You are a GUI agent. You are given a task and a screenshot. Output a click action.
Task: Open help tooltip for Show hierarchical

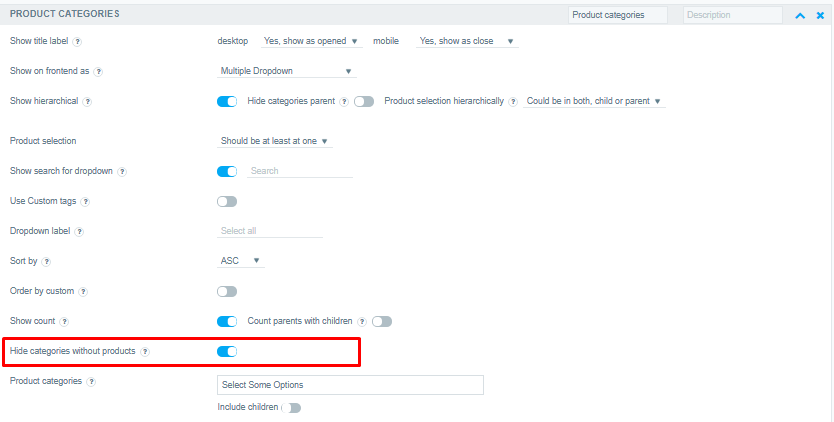pyautogui.click(x=87, y=102)
